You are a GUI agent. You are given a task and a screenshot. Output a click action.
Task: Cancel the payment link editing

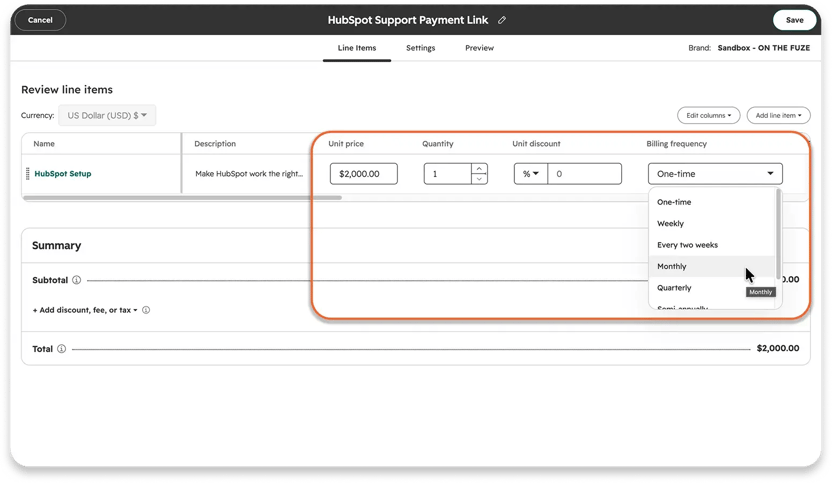coord(40,20)
